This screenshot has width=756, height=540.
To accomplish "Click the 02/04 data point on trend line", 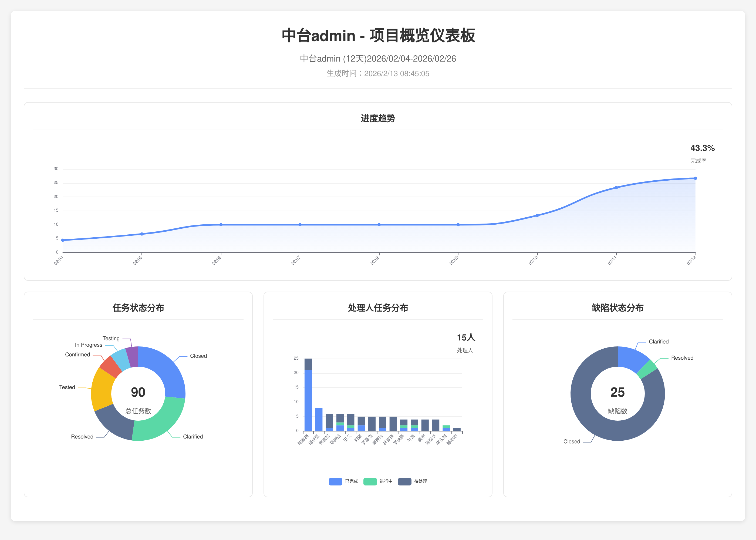I will pos(63,240).
